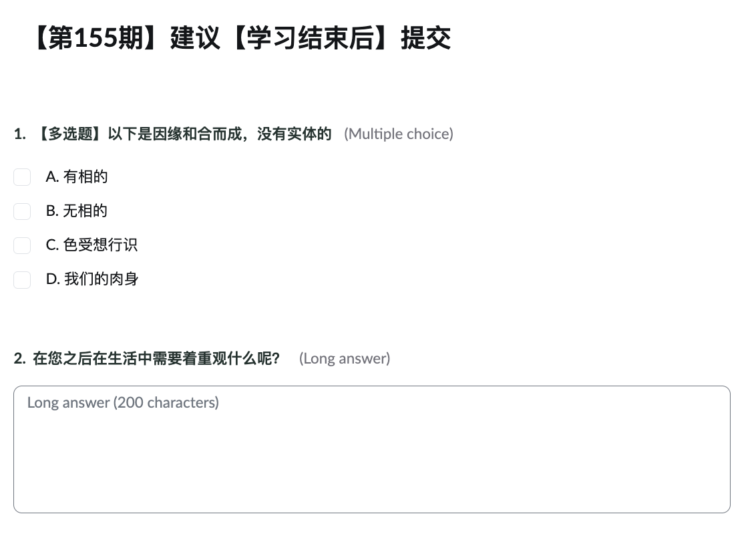
Task: Click the 【第155期】 part of the heading
Action: pyautogui.click(x=89, y=39)
